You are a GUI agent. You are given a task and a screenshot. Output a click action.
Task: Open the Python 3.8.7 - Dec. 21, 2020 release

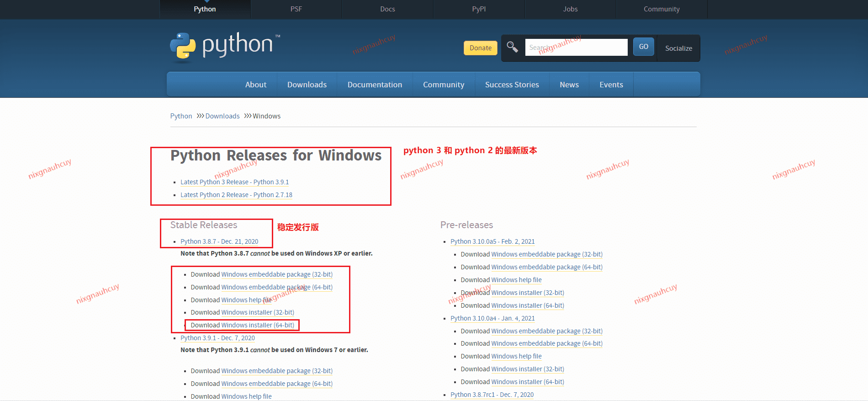[219, 241]
